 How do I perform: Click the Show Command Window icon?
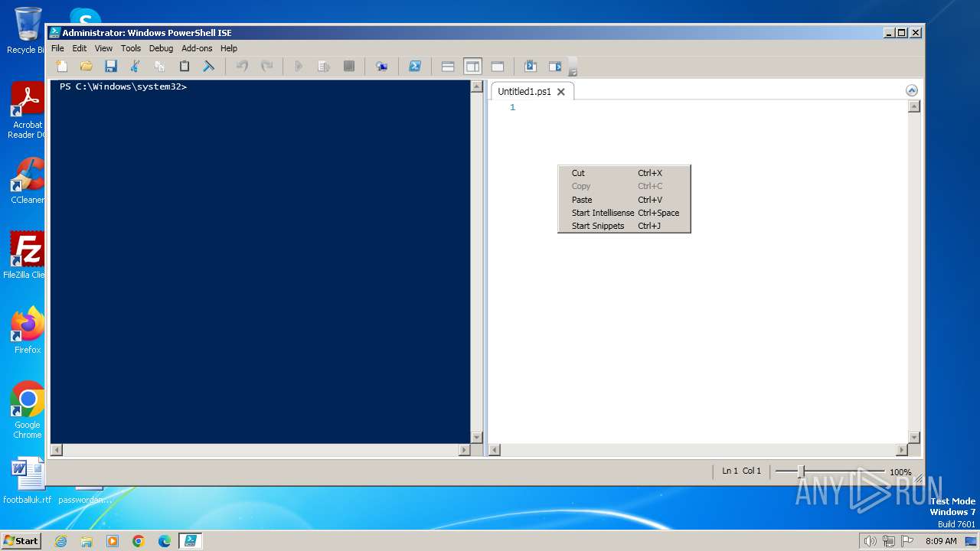click(x=530, y=67)
